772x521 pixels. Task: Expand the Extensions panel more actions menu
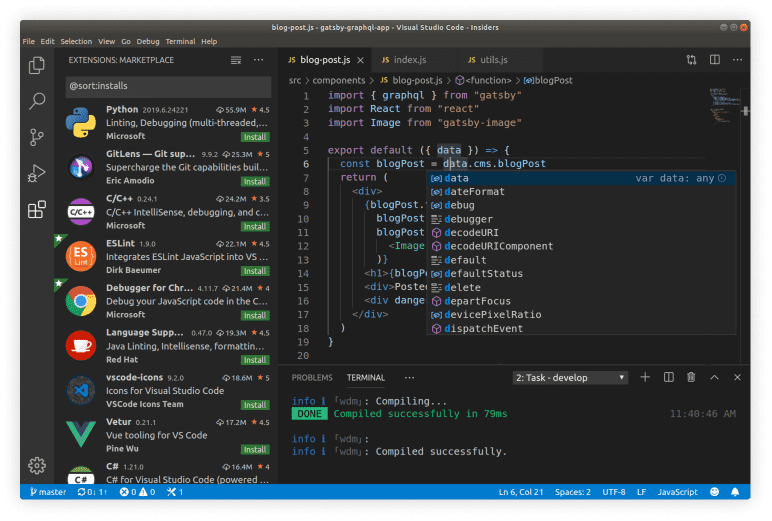coord(259,60)
